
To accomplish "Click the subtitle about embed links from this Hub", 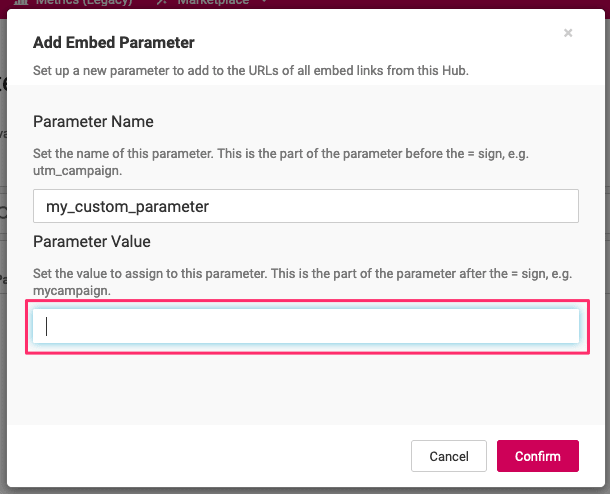I will click(x=251, y=70).
